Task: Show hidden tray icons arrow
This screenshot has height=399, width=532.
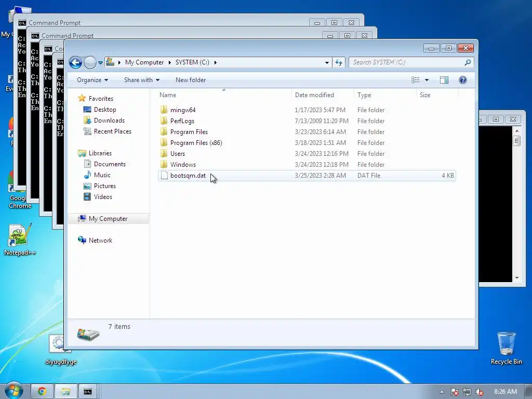Action: (x=442, y=392)
